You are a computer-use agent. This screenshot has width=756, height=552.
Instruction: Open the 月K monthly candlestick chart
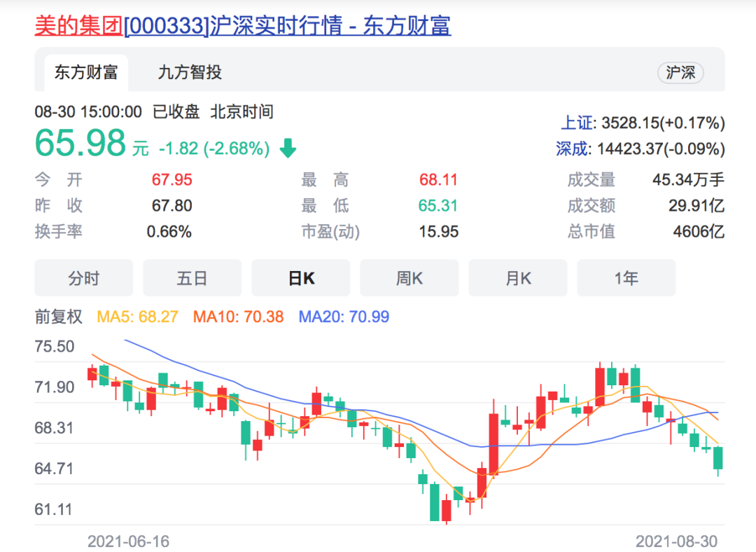point(518,278)
